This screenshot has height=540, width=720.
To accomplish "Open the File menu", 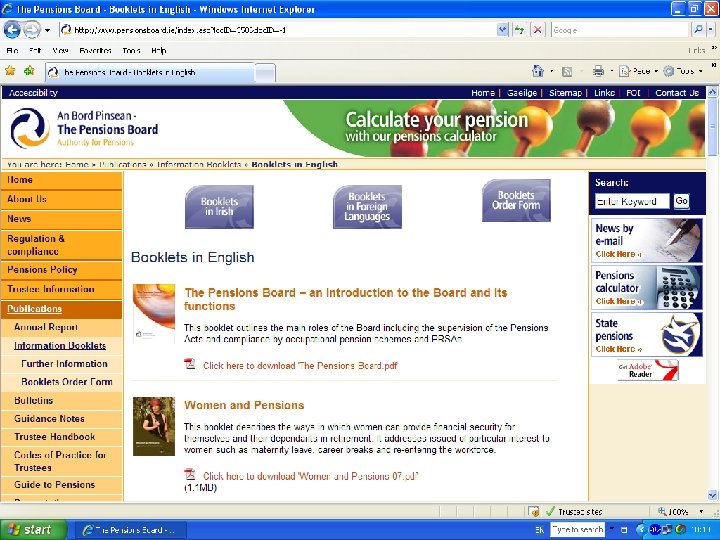I will click(x=12, y=51).
